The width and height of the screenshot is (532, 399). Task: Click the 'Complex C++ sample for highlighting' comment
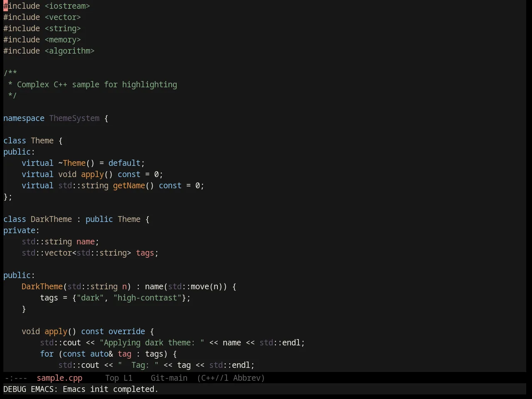point(97,84)
